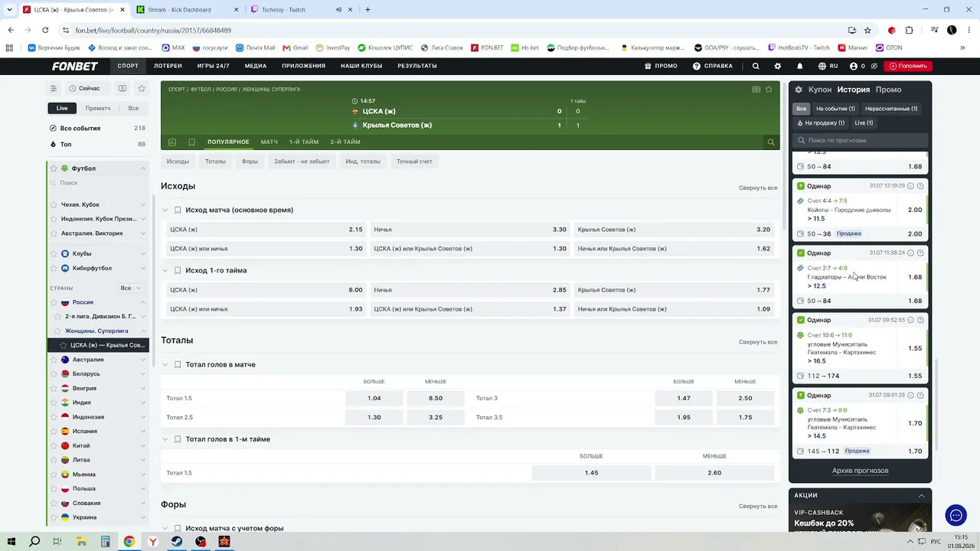This screenshot has width=980, height=551.
Task: Open coupon settings gear icon
Action: tap(799, 90)
